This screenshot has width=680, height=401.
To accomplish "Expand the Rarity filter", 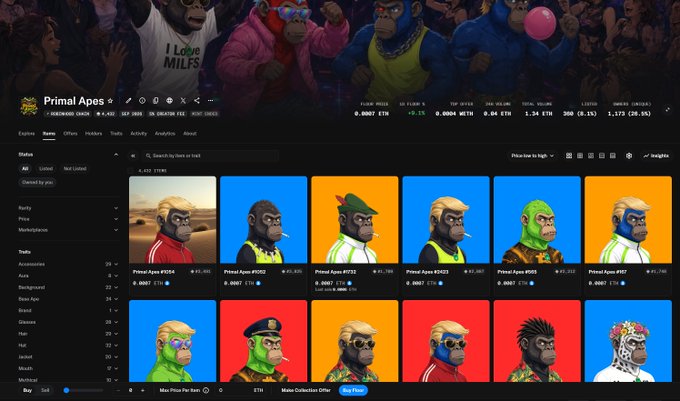I will coord(68,208).
